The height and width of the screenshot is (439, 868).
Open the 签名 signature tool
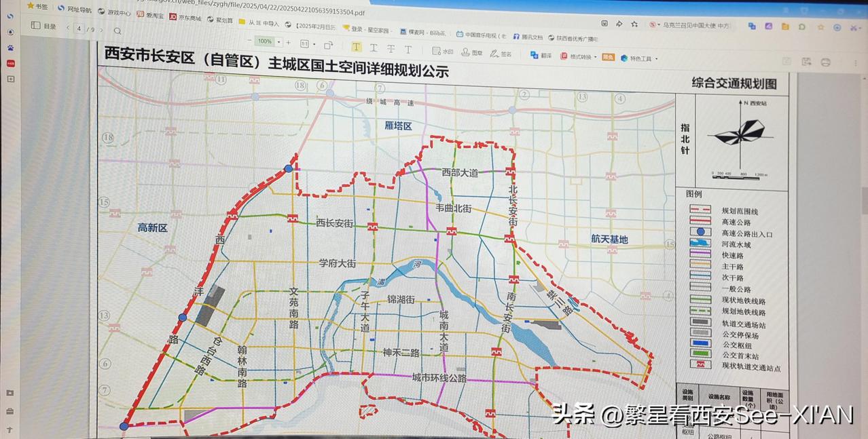pos(501,54)
